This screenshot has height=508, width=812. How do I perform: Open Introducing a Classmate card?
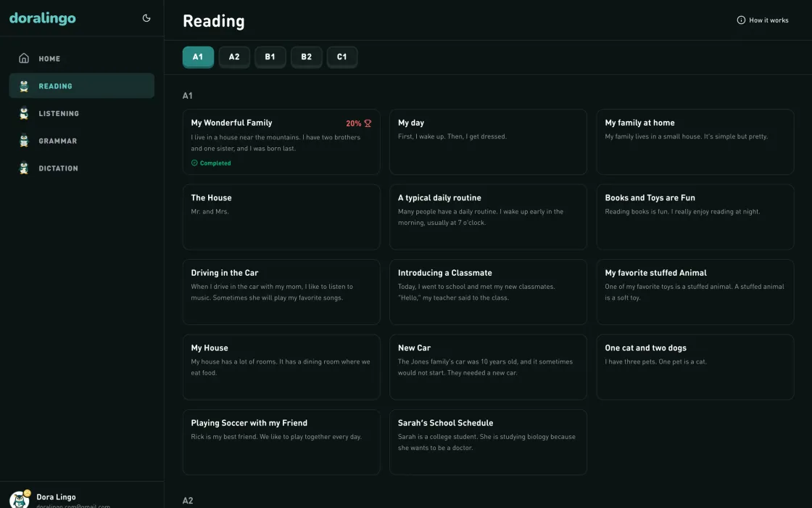point(488,292)
